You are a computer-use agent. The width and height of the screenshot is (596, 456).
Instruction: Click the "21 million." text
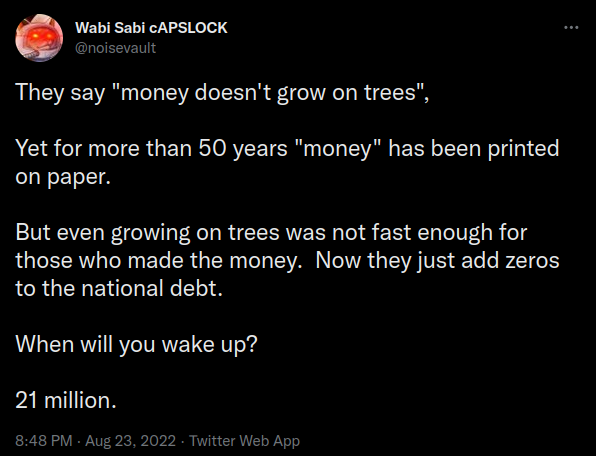66,400
